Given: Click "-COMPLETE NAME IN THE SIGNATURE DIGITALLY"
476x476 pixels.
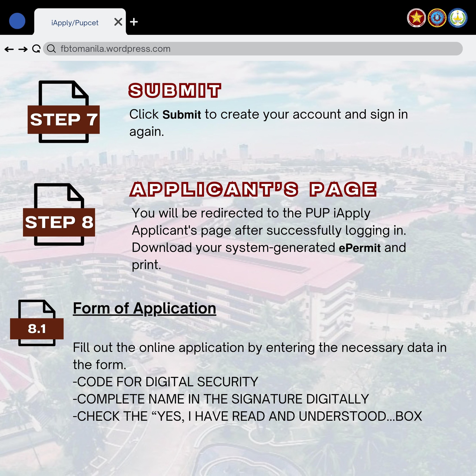Looking at the screenshot, I should [221, 399].
